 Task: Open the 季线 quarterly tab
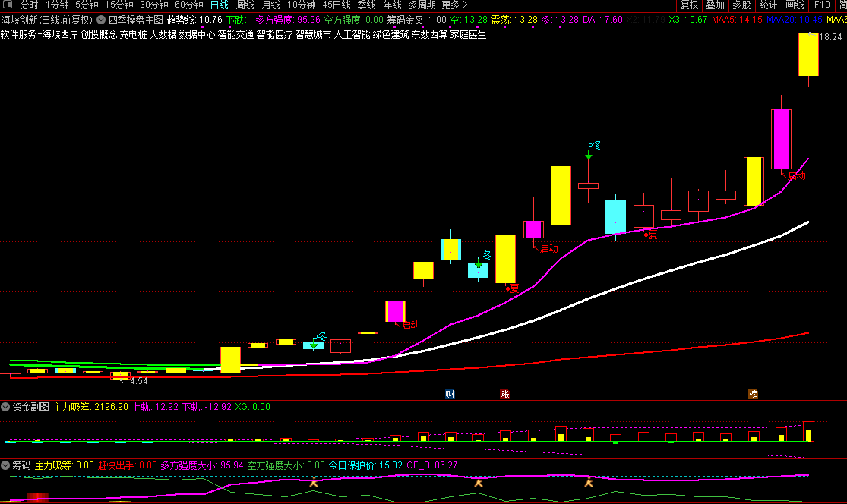click(366, 5)
